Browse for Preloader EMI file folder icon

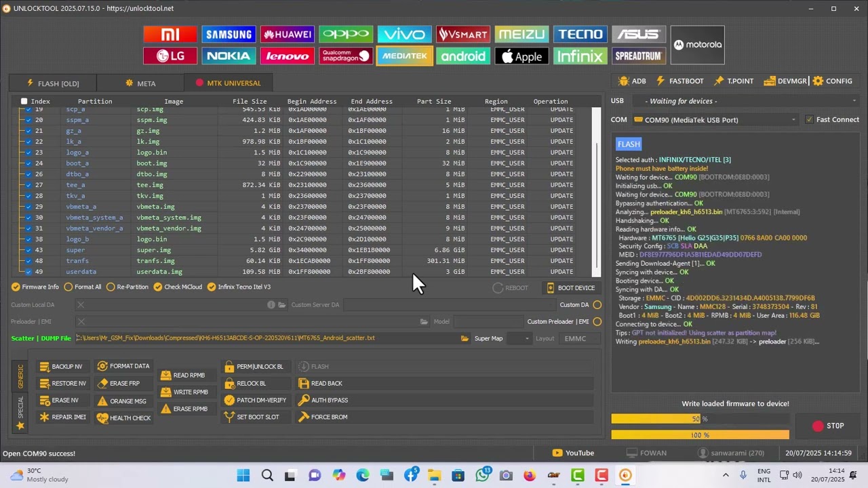[424, 321]
